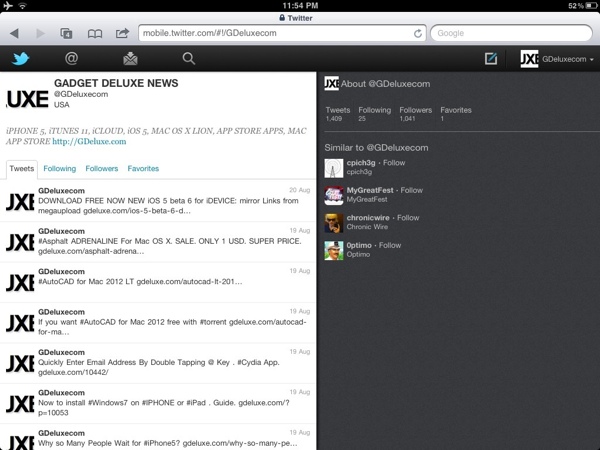Open direct messages envelope icon
600x450 pixels.
130,59
